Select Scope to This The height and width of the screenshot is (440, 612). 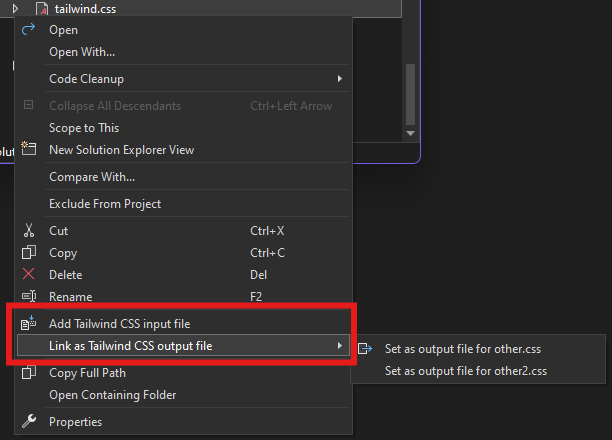tap(183, 128)
